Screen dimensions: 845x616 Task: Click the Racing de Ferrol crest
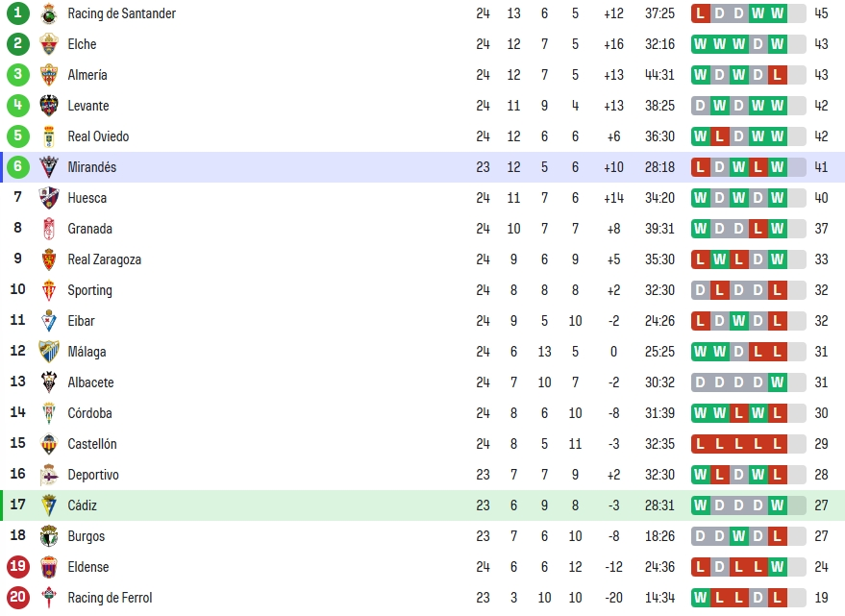[49, 597]
